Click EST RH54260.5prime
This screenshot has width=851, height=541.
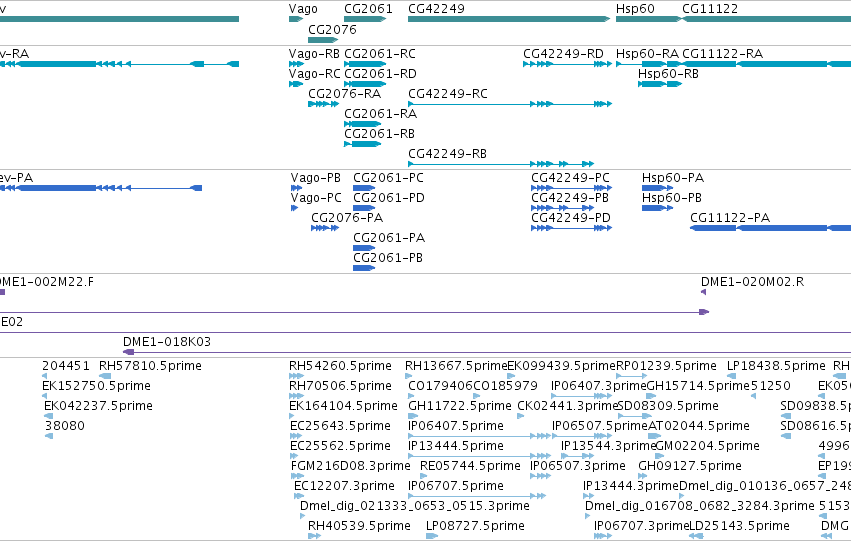point(340,366)
